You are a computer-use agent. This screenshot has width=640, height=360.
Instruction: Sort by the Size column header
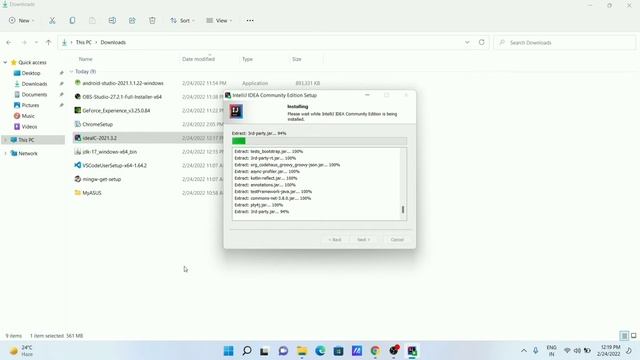[297, 59]
